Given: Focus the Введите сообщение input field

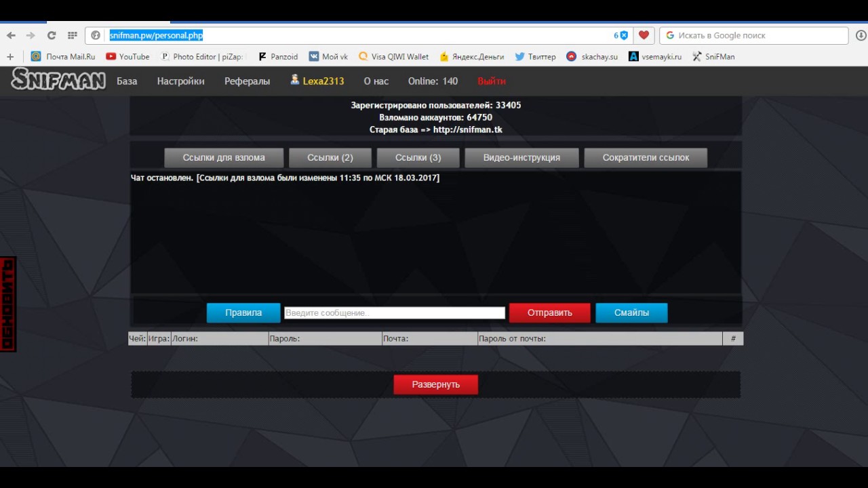Looking at the screenshot, I should [x=395, y=312].
